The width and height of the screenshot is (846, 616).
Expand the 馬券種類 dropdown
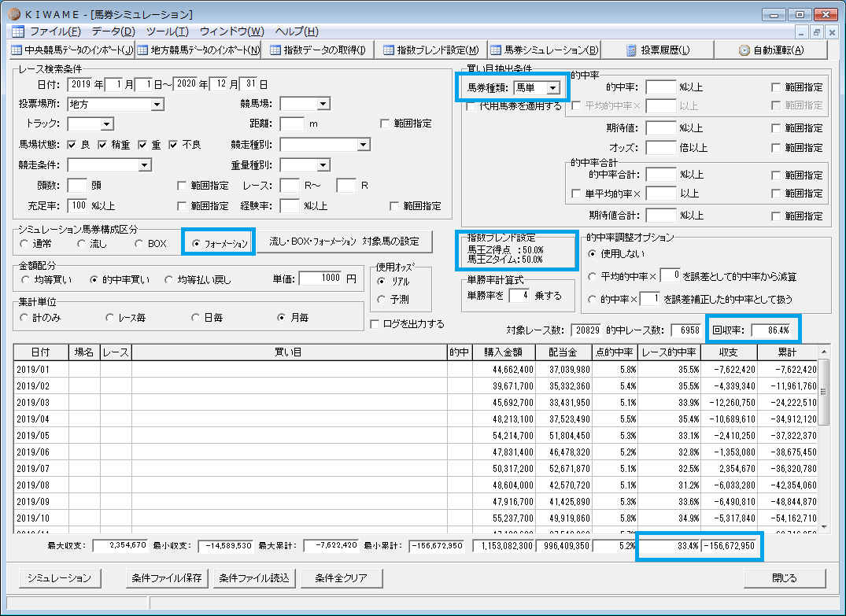pyautogui.click(x=553, y=88)
